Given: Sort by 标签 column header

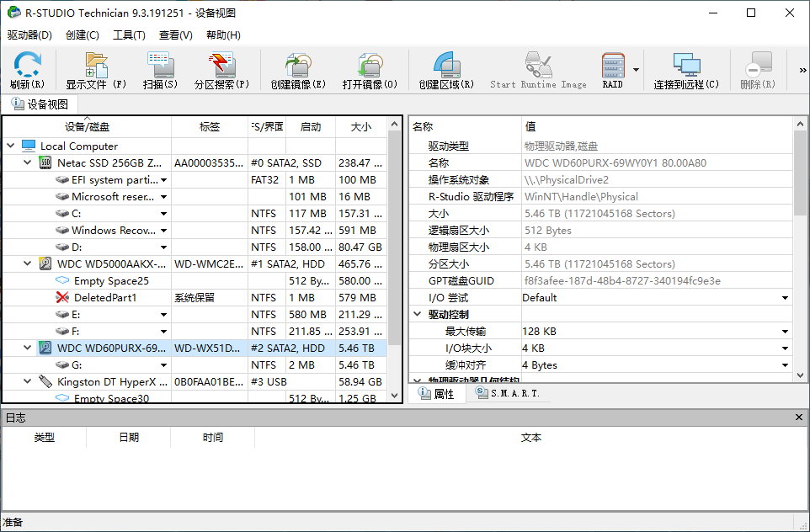Looking at the screenshot, I should coord(210,127).
